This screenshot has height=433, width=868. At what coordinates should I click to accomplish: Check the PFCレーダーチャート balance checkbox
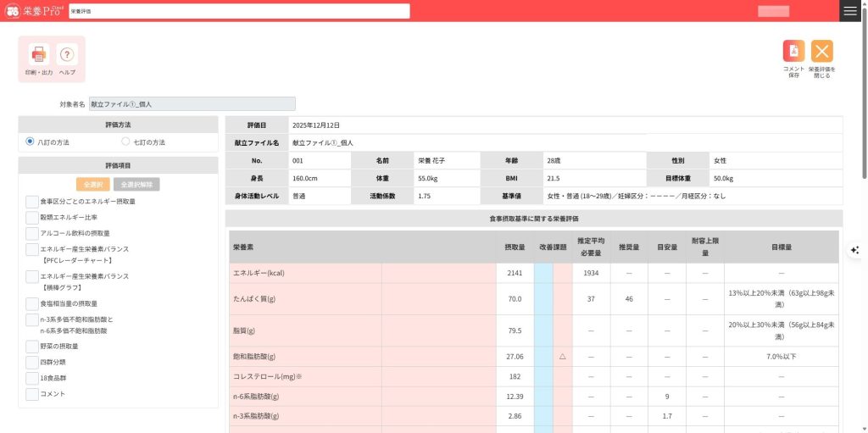pos(32,250)
